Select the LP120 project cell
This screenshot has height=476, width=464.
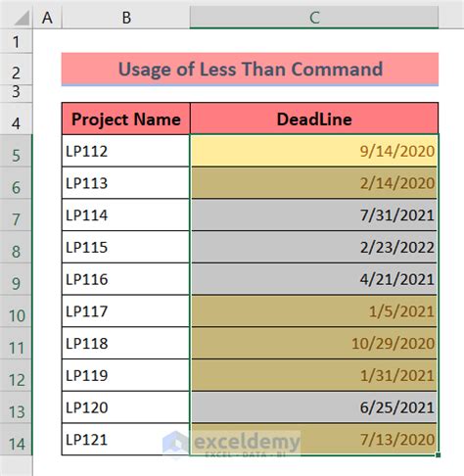(x=126, y=407)
